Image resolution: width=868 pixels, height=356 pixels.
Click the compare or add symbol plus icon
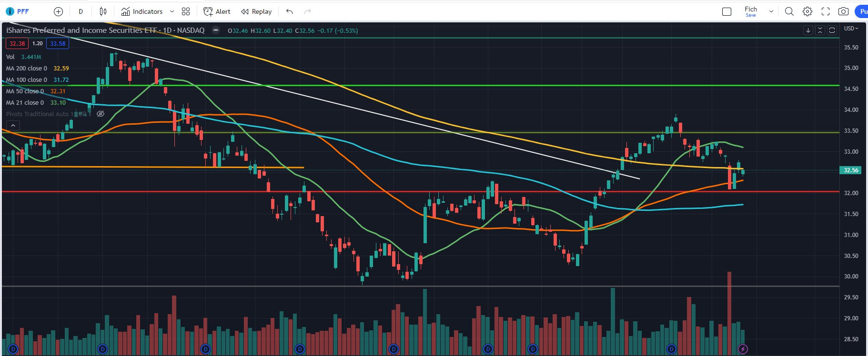click(58, 11)
